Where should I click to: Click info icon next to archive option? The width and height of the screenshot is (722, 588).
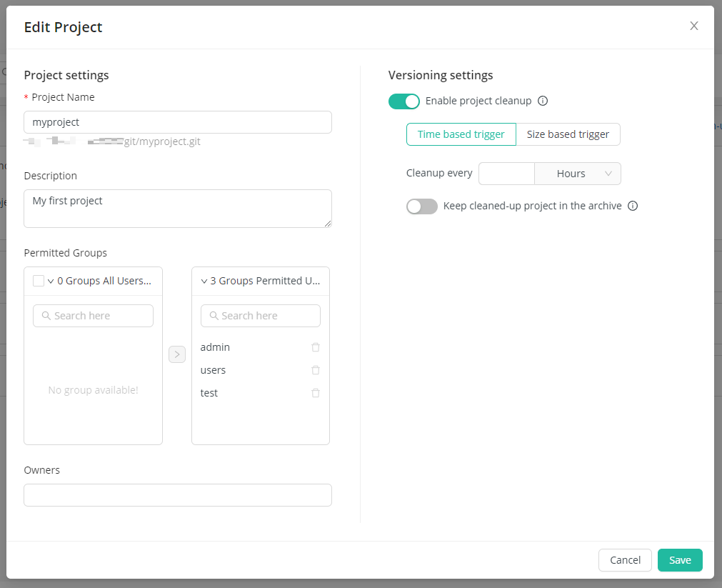pos(633,206)
